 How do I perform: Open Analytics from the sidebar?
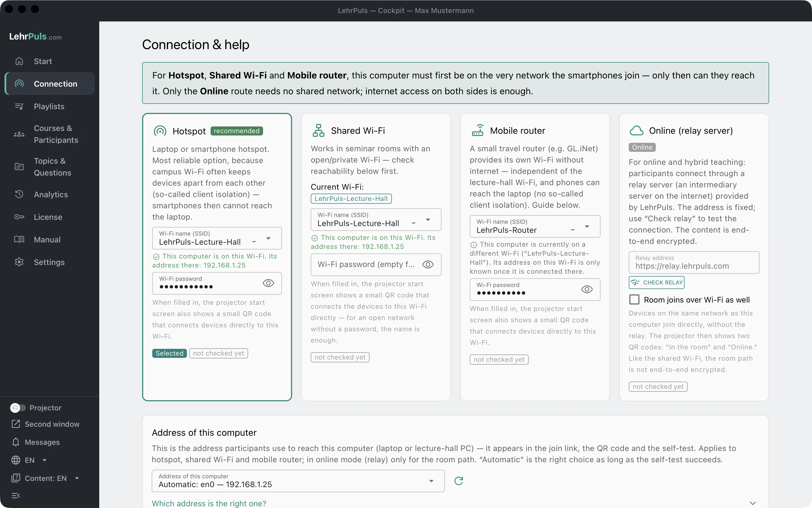tap(50, 194)
